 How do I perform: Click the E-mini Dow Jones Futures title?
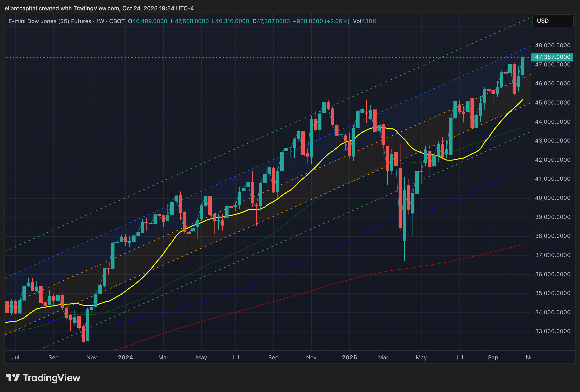click(x=50, y=21)
